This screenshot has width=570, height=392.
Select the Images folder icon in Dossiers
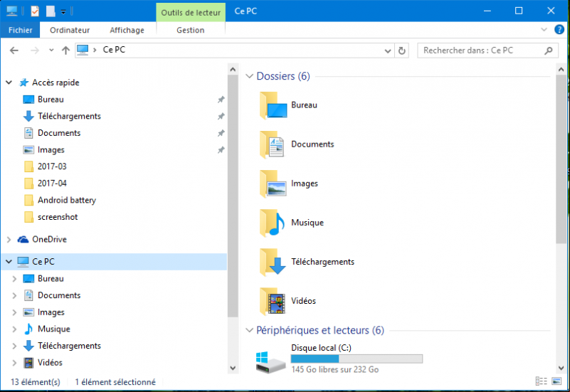(x=273, y=184)
